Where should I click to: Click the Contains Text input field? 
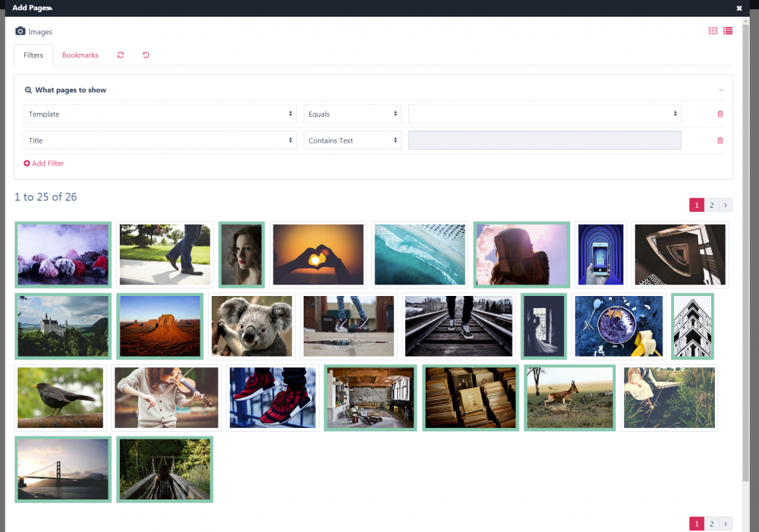[x=544, y=140]
